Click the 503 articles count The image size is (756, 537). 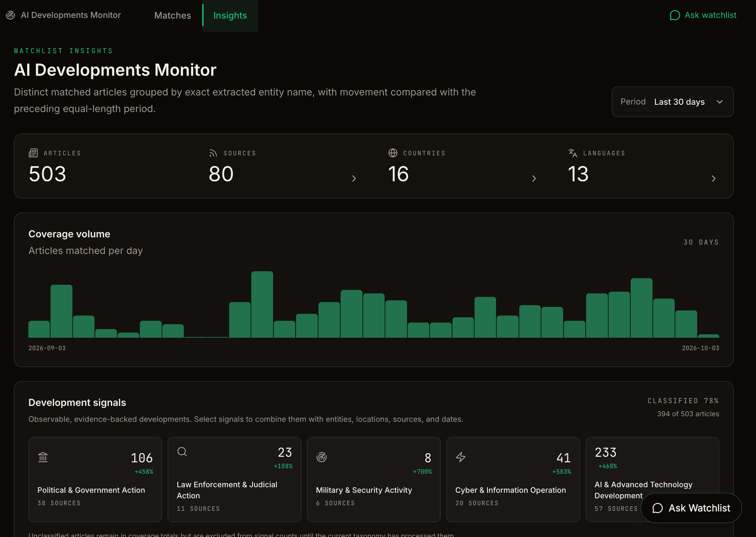coord(48,174)
